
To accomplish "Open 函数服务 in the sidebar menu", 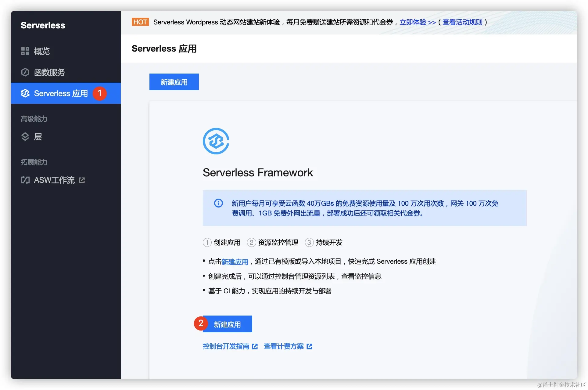I will click(x=49, y=72).
